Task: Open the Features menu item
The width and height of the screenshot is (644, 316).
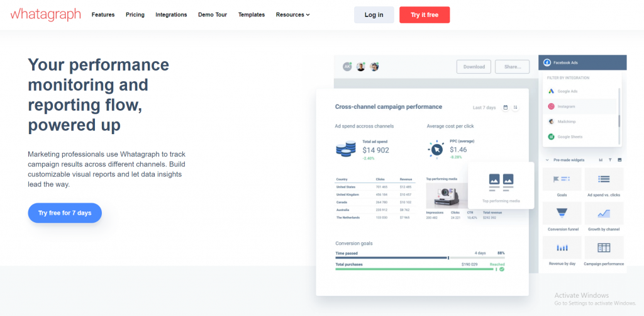Action: tap(103, 14)
